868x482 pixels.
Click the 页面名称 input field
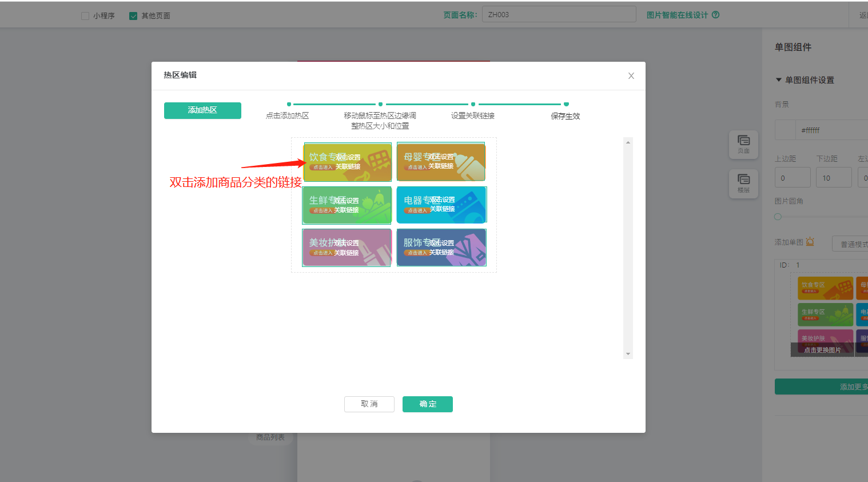pos(559,14)
